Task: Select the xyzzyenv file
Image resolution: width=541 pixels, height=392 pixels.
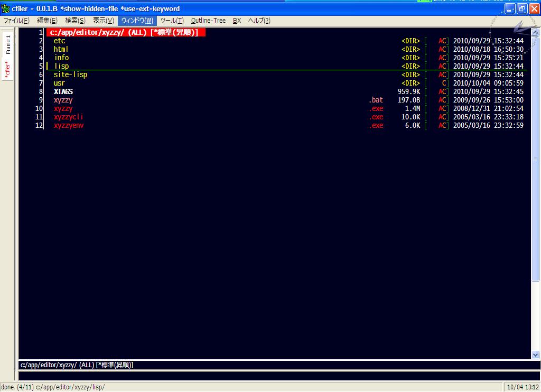Action: (69, 125)
